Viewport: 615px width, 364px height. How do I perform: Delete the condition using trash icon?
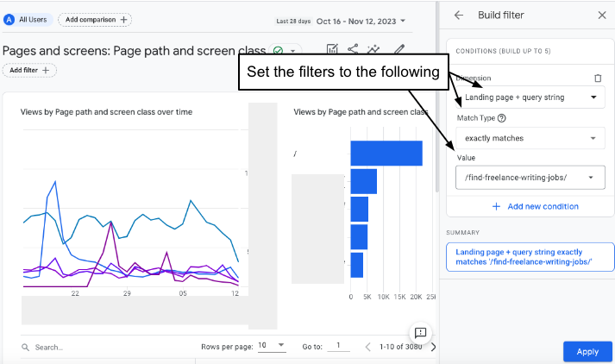click(x=598, y=78)
